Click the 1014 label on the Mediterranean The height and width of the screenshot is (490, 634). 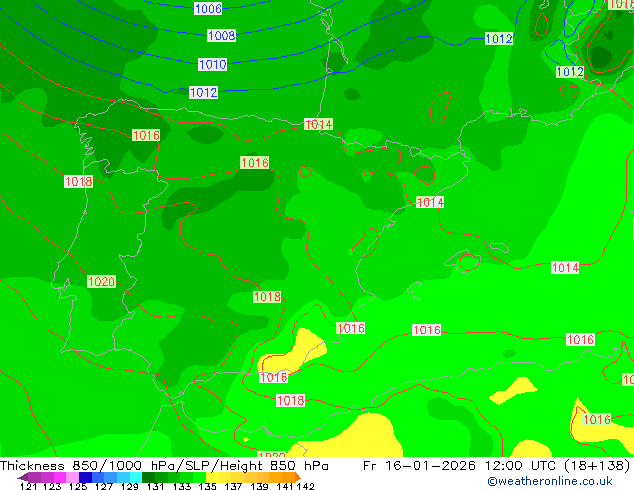[565, 268]
